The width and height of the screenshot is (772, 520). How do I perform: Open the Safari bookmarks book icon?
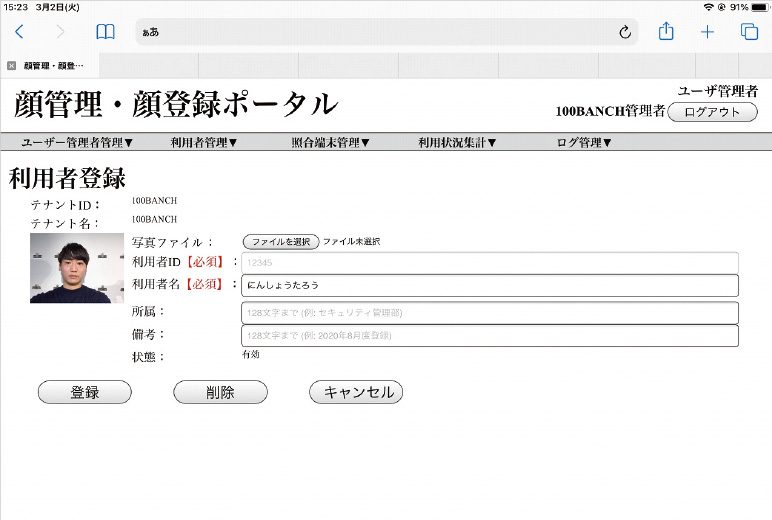click(105, 32)
